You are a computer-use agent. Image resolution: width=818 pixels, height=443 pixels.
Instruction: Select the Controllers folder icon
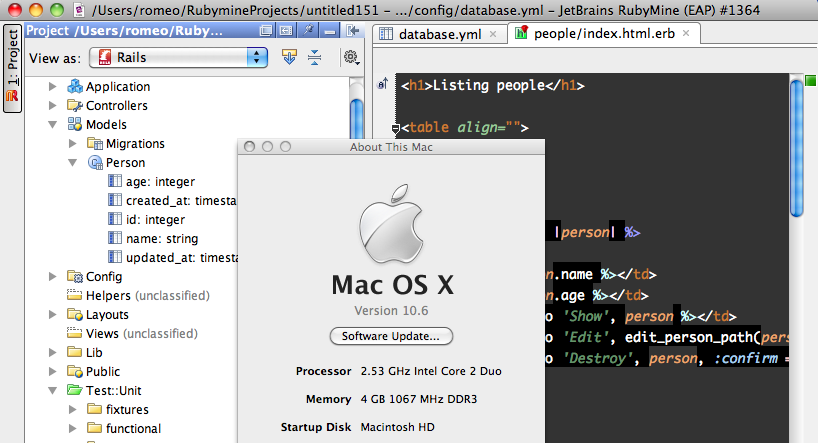[75, 105]
